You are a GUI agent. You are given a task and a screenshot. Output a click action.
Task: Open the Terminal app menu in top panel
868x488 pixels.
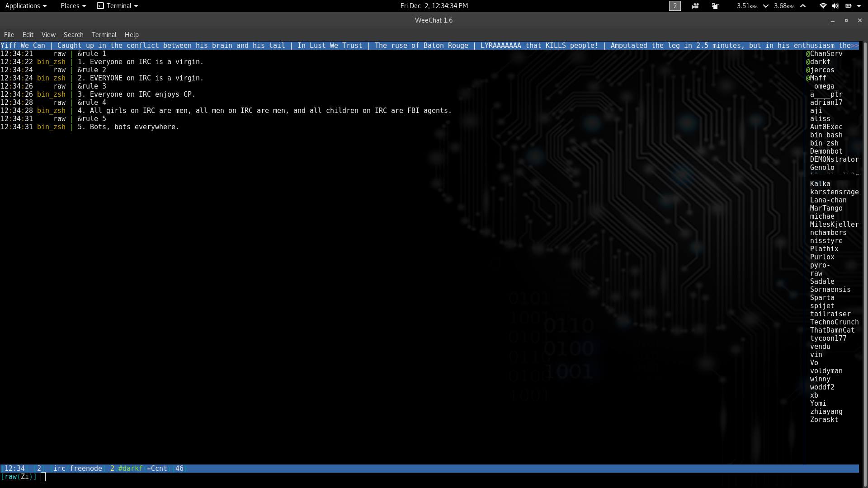coord(118,6)
